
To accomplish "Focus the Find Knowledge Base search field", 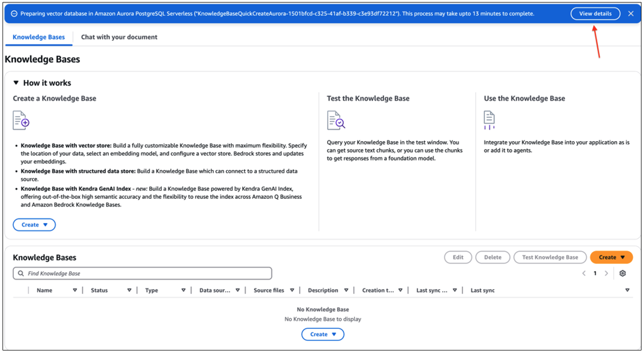I will click(142, 273).
